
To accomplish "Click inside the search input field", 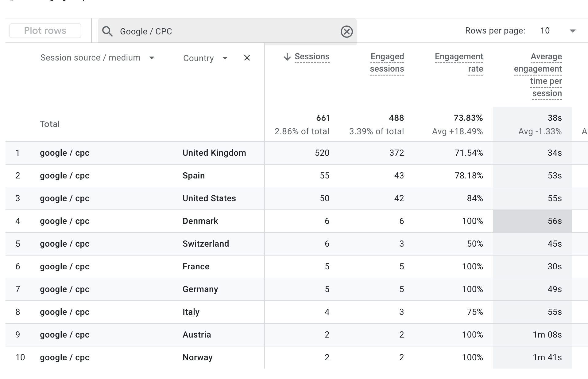I will [215, 31].
